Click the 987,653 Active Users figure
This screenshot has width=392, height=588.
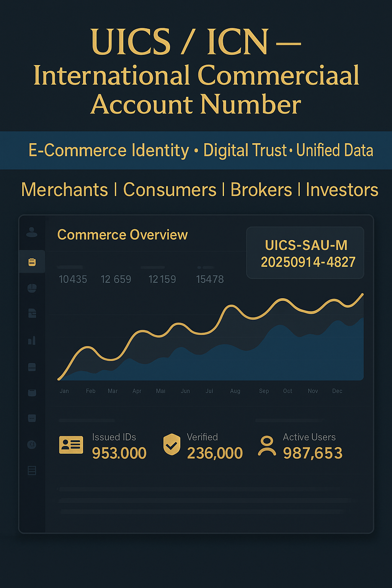coord(312,453)
